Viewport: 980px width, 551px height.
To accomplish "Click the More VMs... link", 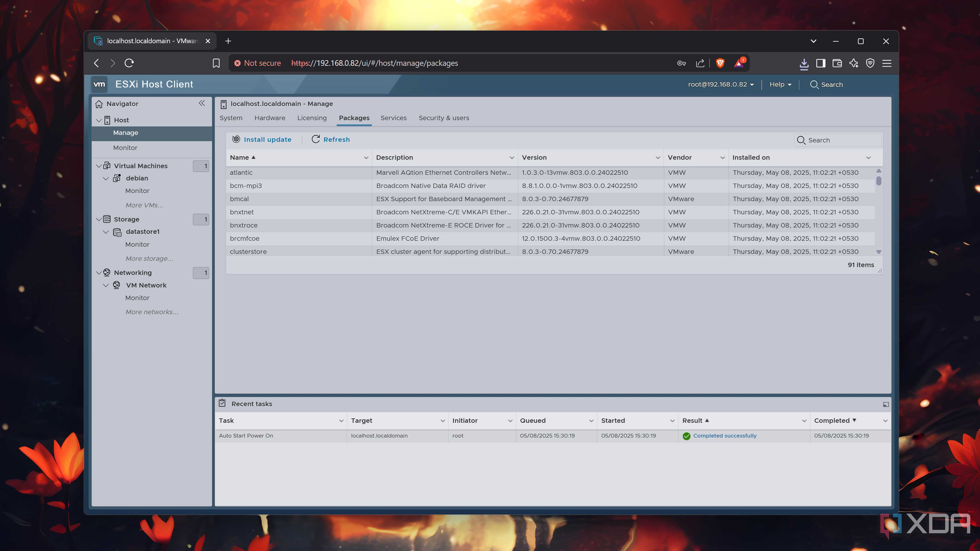I will click(x=144, y=205).
